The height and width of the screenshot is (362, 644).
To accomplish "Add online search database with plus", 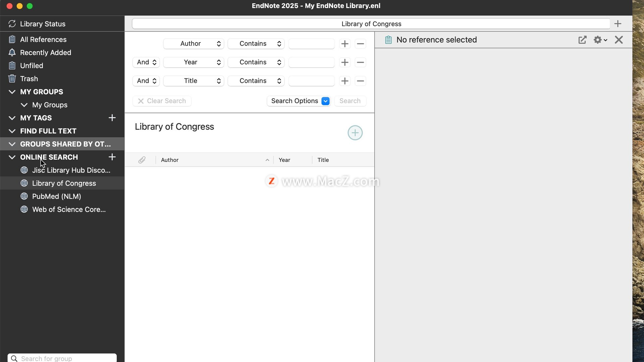I will [x=112, y=157].
